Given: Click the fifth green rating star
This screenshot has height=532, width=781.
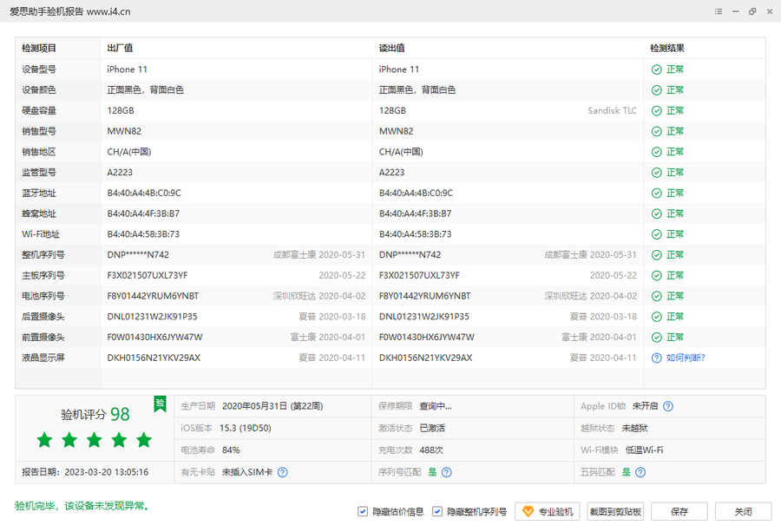Looking at the screenshot, I should click(144, 440).
